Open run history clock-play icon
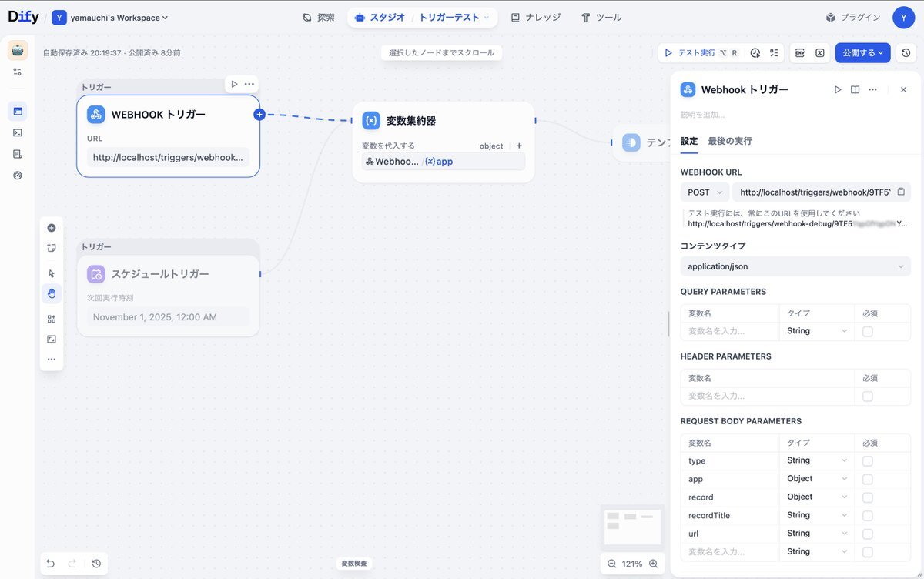 point(755,53)
